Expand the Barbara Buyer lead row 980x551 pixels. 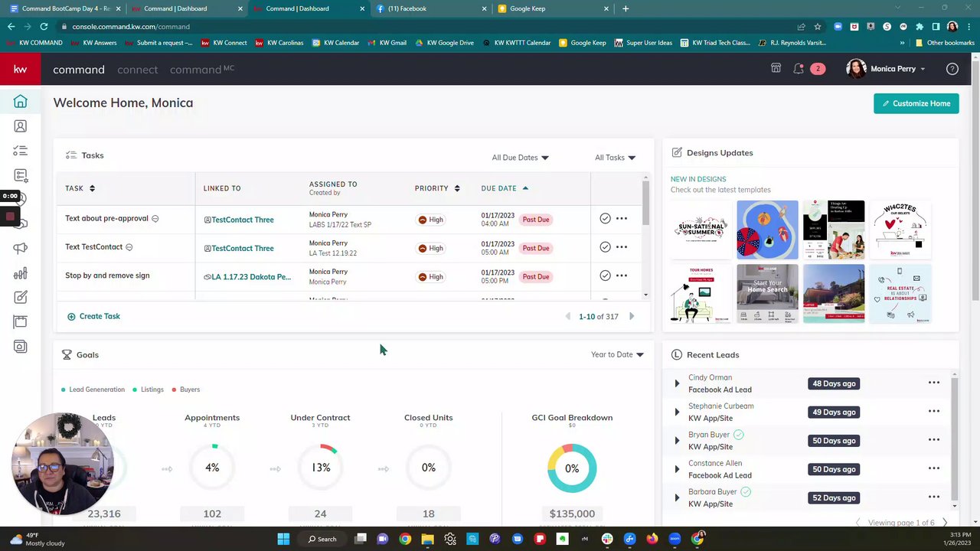(677, 497)
